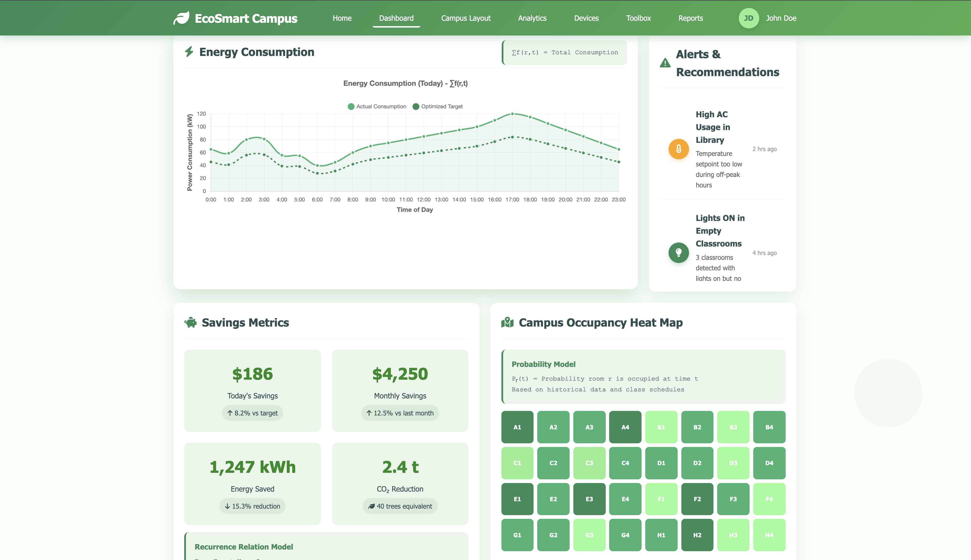Click the lightning bolt Energy Consumption icon

point(189,52)
